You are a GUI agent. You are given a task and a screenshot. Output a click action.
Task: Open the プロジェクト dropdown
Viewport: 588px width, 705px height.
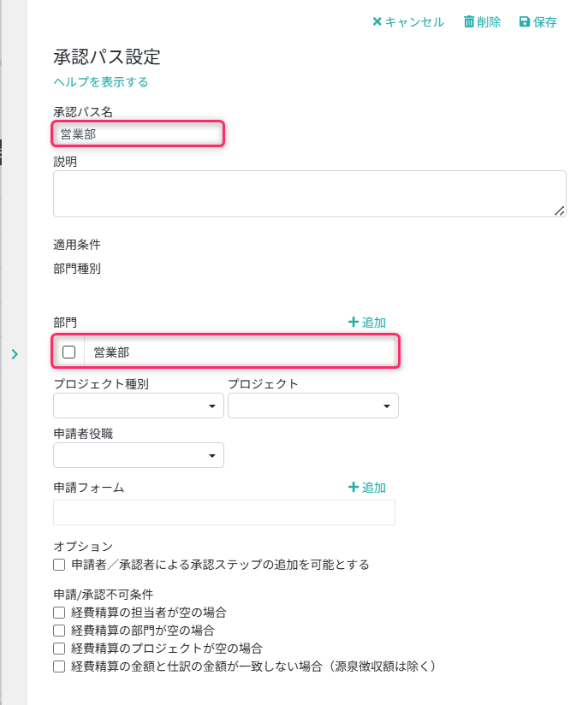point(313,406)
